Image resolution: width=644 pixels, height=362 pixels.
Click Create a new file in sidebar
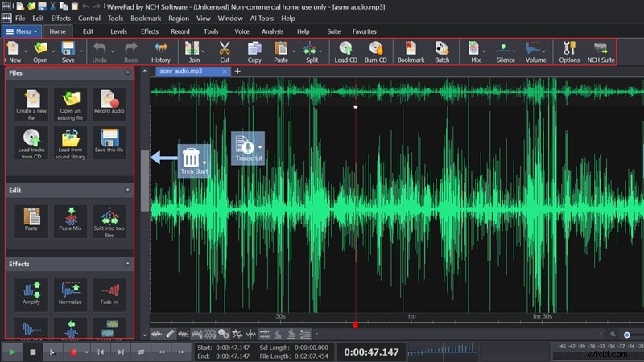(x=31, y=105)
